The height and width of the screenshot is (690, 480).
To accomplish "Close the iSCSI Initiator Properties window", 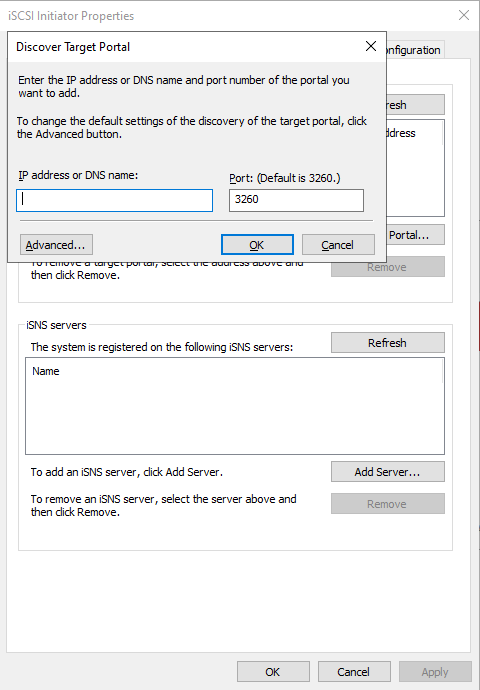I will tap(464, 15).
